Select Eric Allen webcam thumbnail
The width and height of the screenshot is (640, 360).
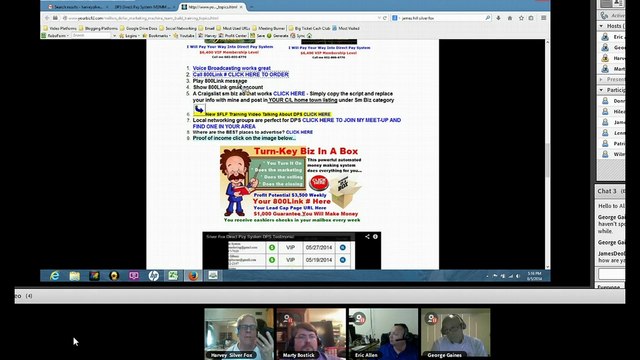pyautogui.click(x=383, y=334)
